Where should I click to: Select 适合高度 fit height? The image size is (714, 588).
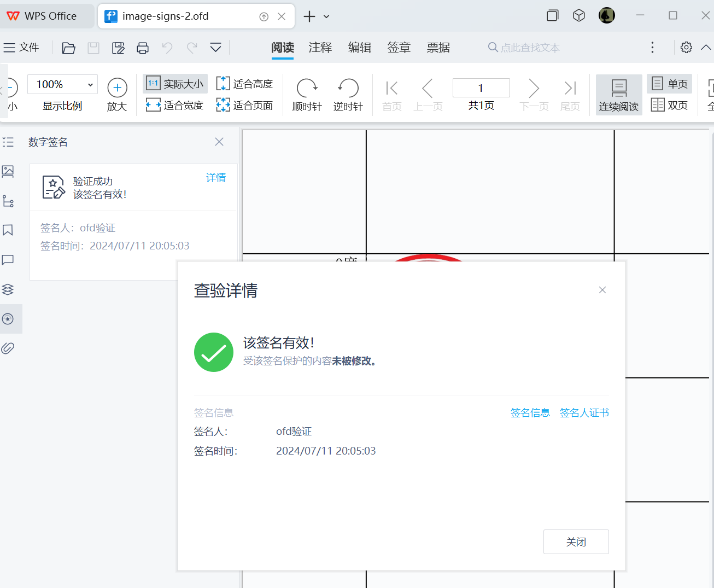pos(244,84)
